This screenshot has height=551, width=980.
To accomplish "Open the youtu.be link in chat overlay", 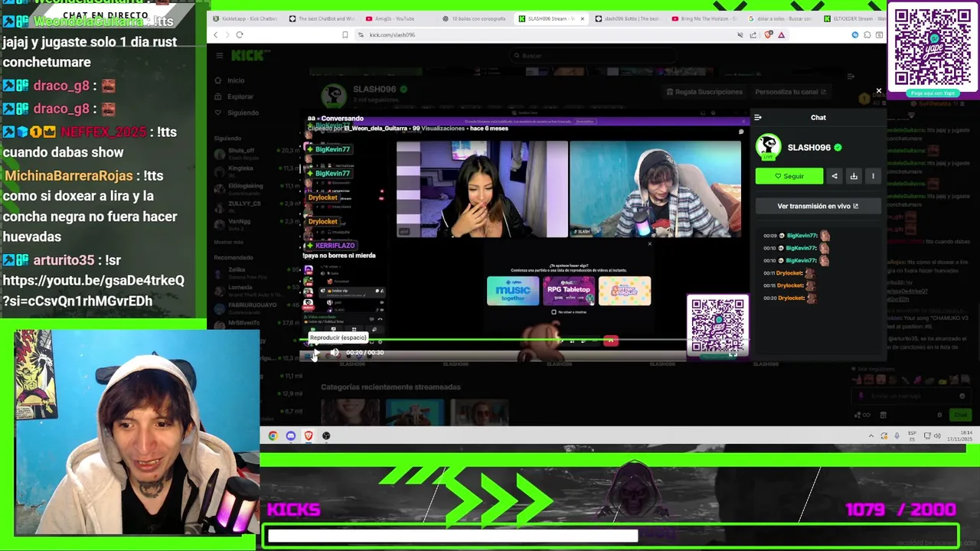I will (x=93, y=291).
